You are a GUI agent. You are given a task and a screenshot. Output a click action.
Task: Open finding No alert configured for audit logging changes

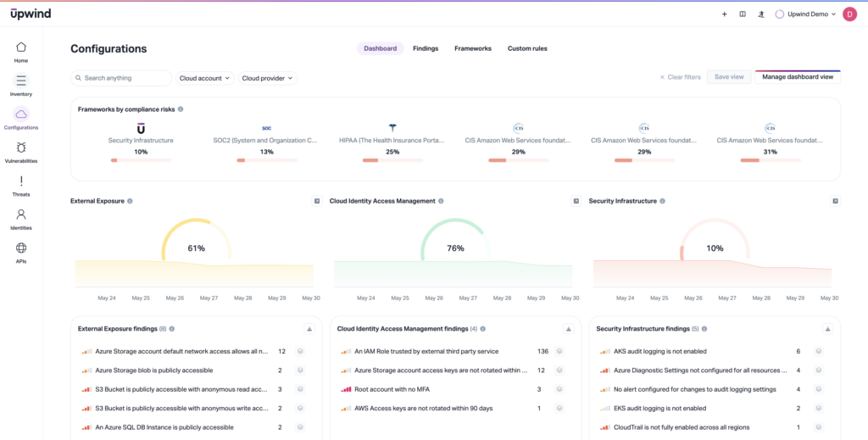[x=695, y=390]
